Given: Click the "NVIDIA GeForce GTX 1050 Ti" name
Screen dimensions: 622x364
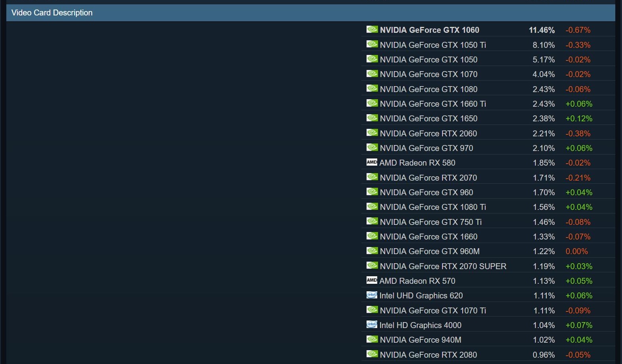Looking at the screenshot, I should pos(433,45).
